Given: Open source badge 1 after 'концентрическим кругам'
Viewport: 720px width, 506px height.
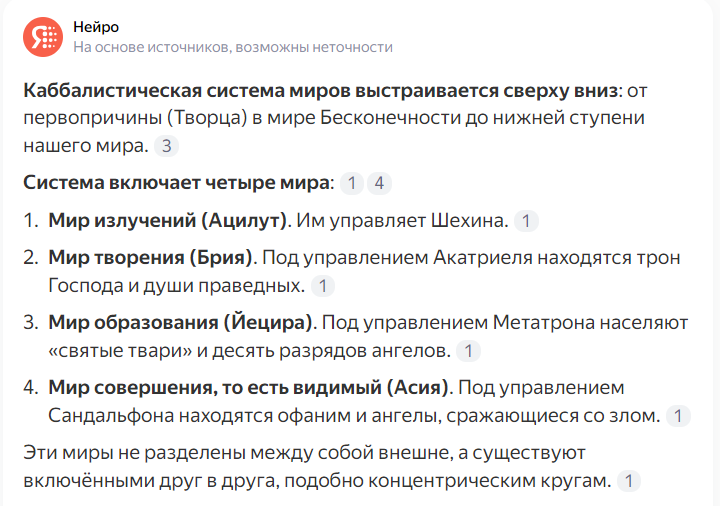Looking at the screenshot, I should click(629, 481).
